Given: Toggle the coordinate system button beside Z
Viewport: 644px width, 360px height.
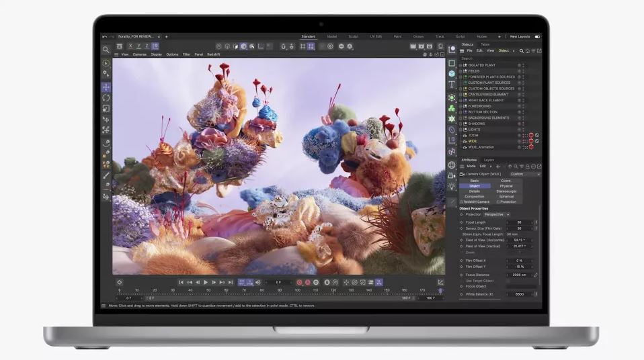Looking at the screenshot, I should [x=155, y=46].
